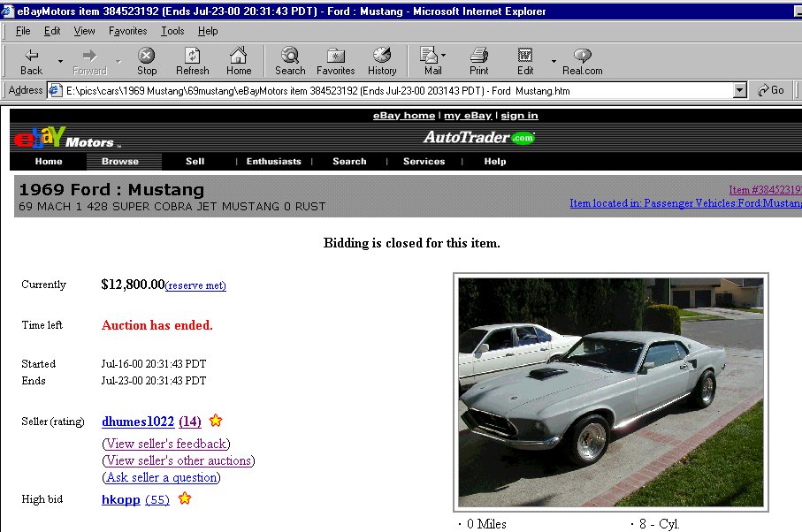Open the Edit button dropdown arrow
This screenshot has width=802, height=532.
coord(554,61)
